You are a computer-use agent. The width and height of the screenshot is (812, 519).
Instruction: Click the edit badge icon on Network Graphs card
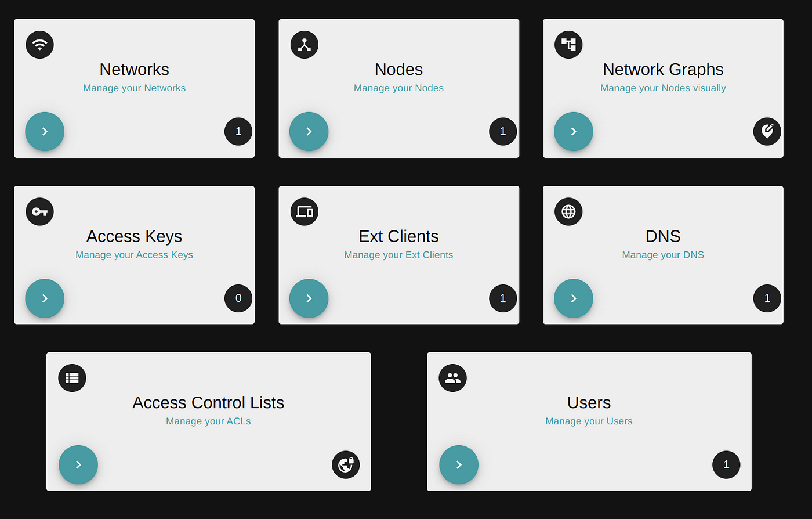pyautogui.click(x=767, y=132)
